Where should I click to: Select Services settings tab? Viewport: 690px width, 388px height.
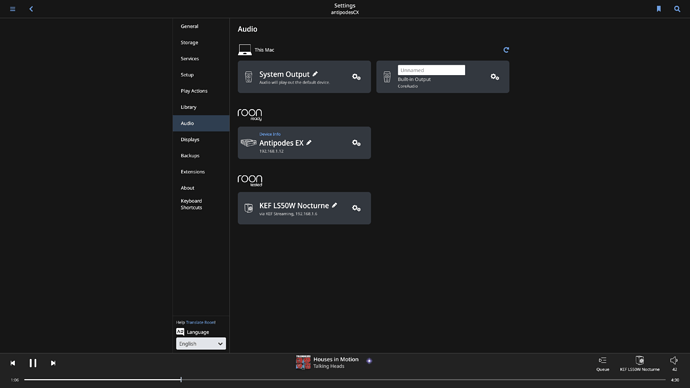coord(201,59)
